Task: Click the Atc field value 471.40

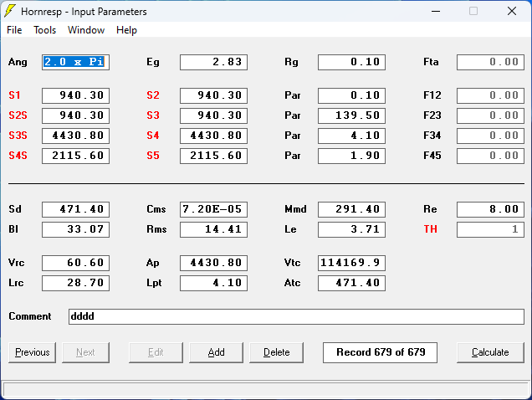Action: [351, 283]
